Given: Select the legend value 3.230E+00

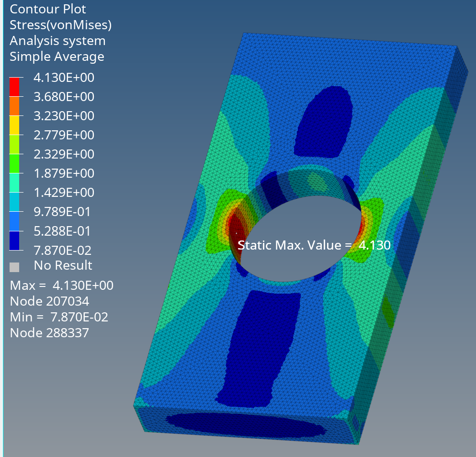Looking at the screenshot, I should click(64, 116).
